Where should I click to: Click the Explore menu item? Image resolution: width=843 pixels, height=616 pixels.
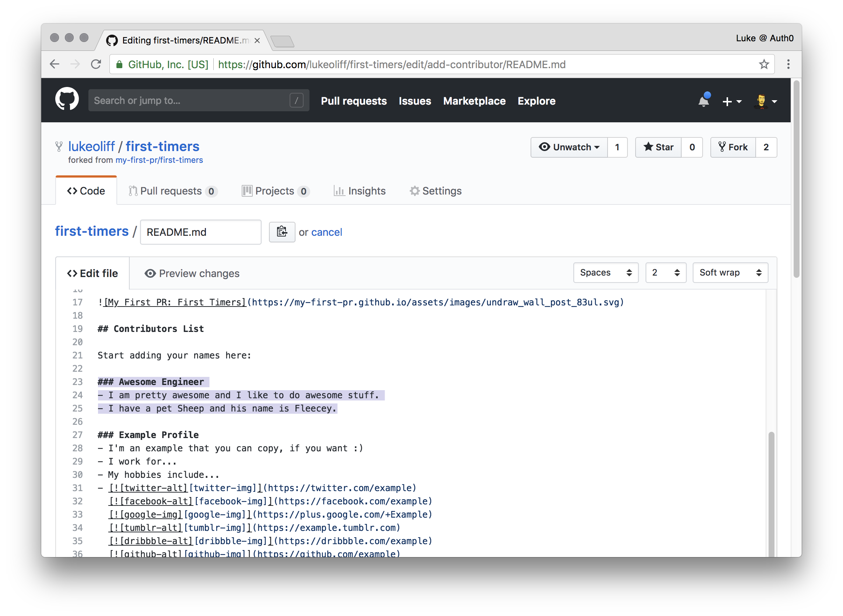(x=537, y=101)
